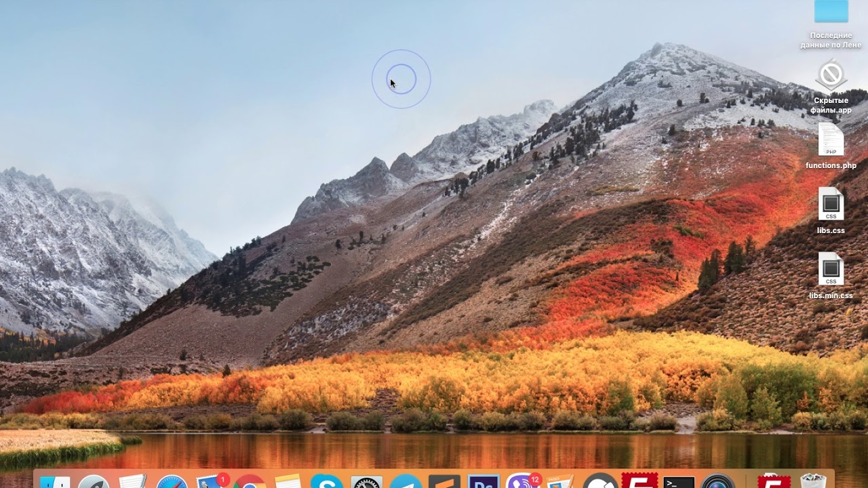The image size is (868, 488).
Task: Open Viber with 12 badge
Action: (523, 481)
